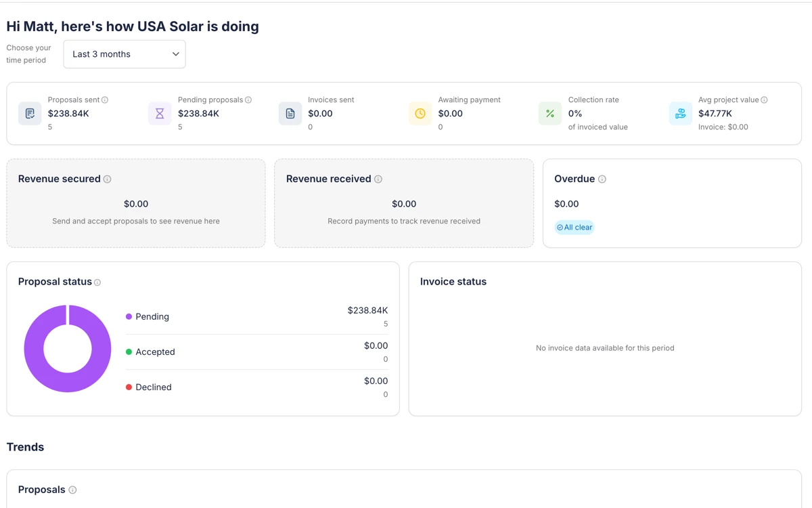Screen dimensions: 812x508
Task: Click the green Accepted legend dot
Action: coord(129,352)
